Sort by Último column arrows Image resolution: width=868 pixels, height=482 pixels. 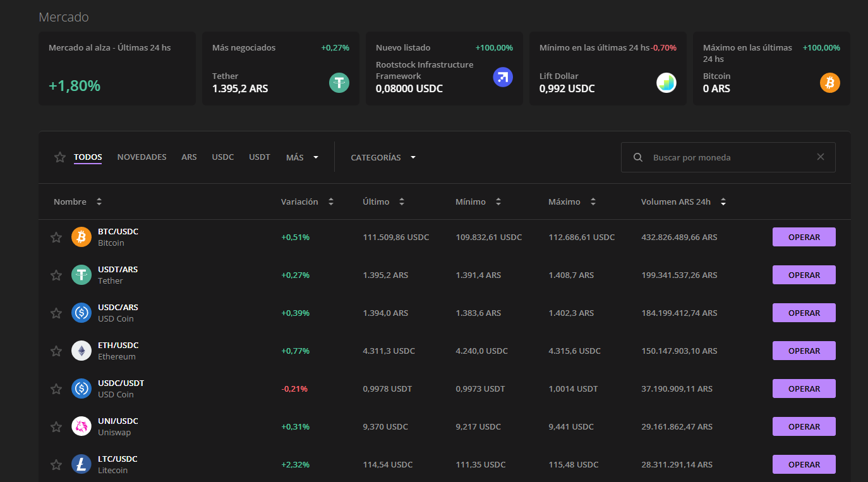[402, 202]
